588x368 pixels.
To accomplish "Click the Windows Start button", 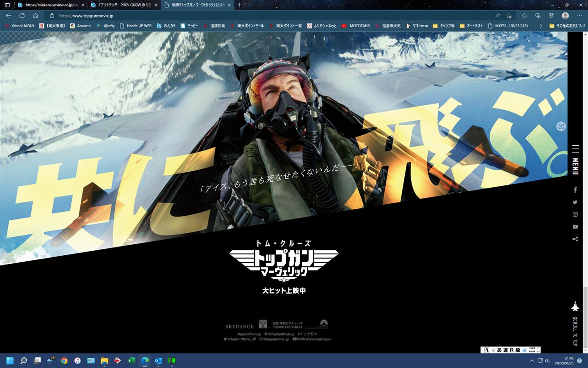I will [x=10, y=361].
